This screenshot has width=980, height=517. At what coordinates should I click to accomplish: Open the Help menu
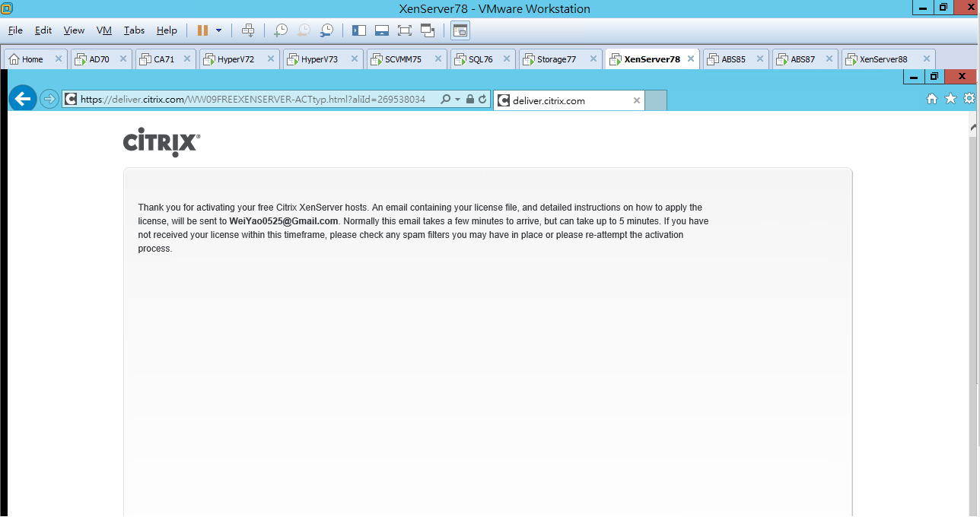point(167,30)
